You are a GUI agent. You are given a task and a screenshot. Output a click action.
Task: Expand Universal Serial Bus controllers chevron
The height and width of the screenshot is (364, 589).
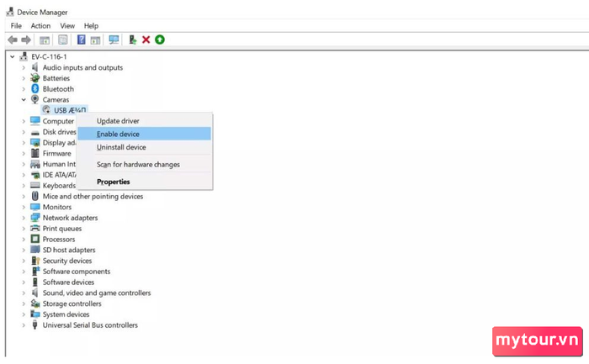pos(24,325)
